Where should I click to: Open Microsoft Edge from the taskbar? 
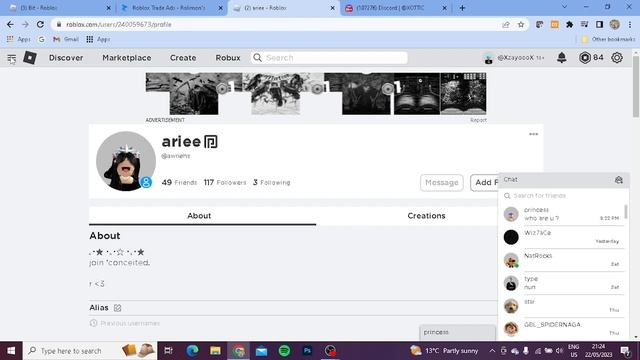[x=192, y=351]
